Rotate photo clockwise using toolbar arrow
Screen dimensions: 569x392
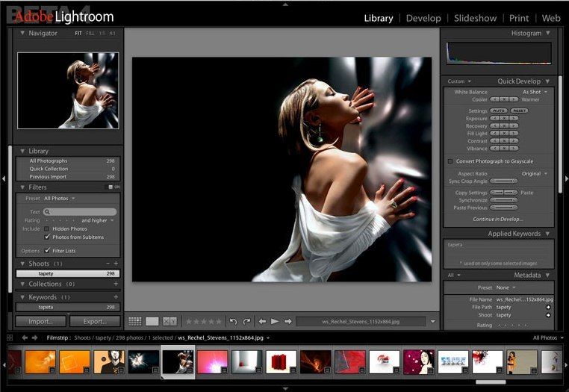pyautogui.click(x=245, y=321)
